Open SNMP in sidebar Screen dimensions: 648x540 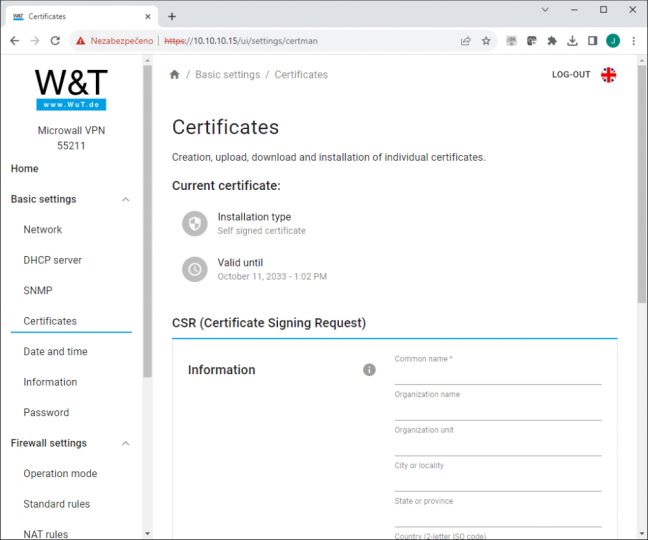pos(38,291)
